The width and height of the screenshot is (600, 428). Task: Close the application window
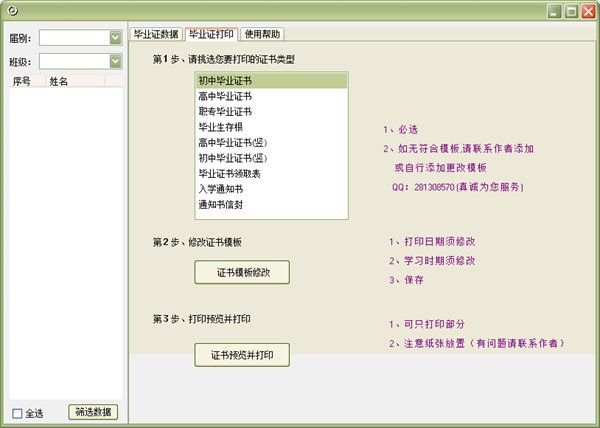[589, 11]
